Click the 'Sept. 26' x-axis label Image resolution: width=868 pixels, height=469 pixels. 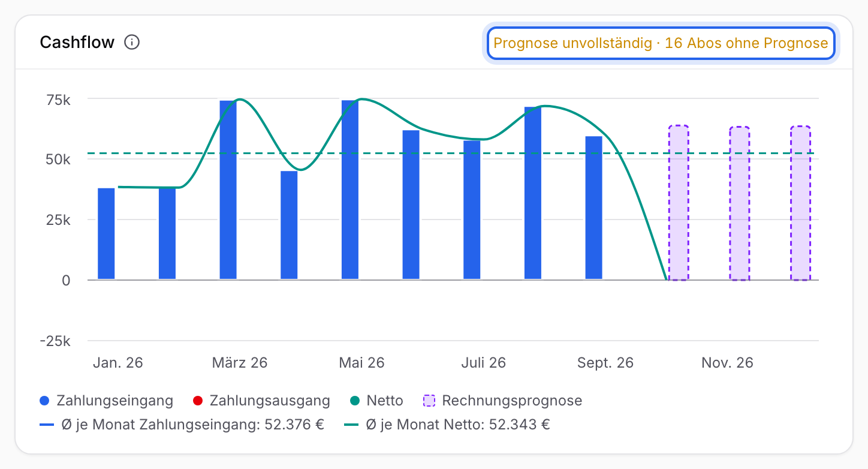click(605, 363)
